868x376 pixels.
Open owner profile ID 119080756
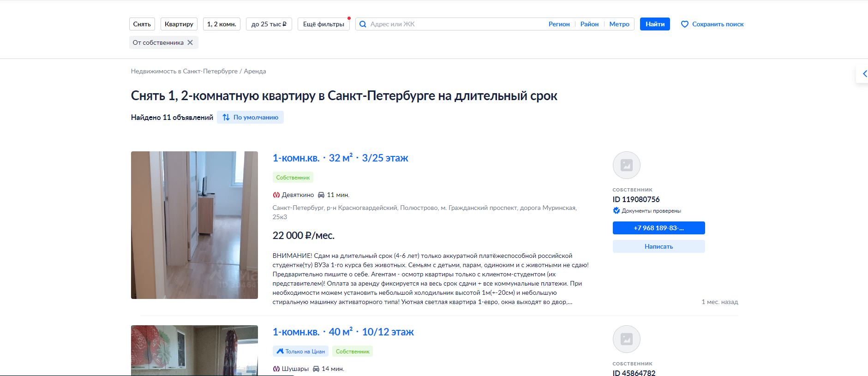[x=636, y=199]
